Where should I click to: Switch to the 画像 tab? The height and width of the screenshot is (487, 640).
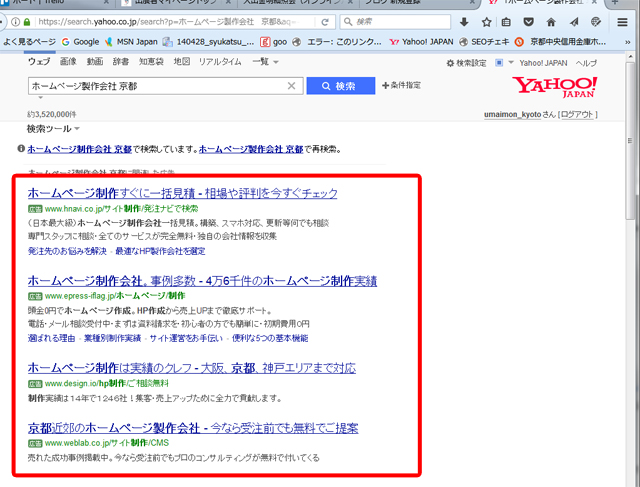click(68, 62)
